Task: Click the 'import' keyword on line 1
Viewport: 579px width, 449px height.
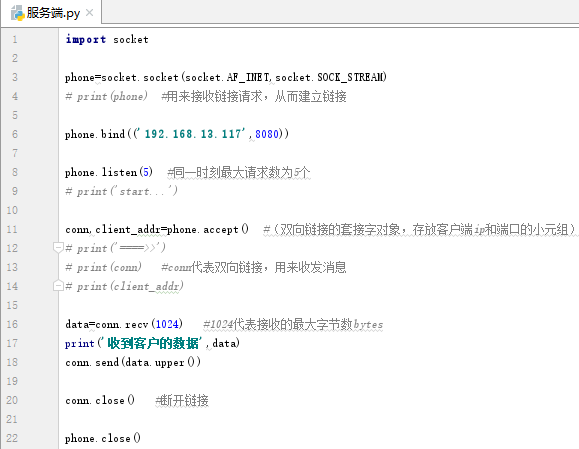Action: 86,39
